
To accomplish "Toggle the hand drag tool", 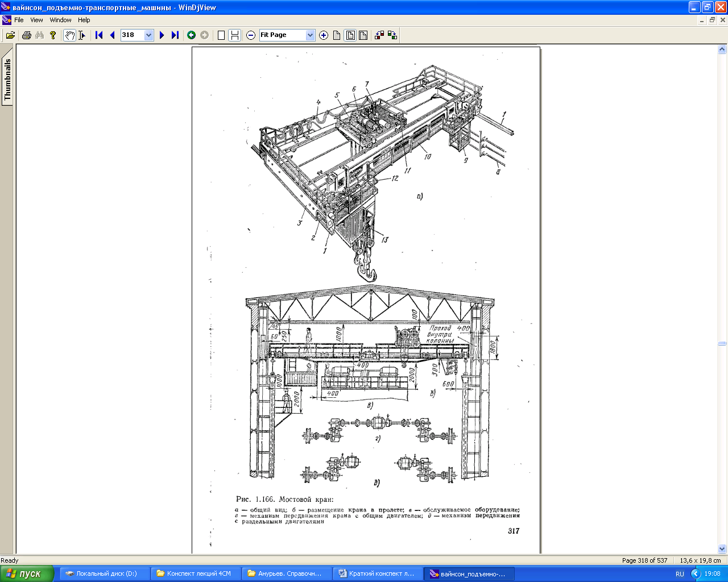I will click(69, 35).
